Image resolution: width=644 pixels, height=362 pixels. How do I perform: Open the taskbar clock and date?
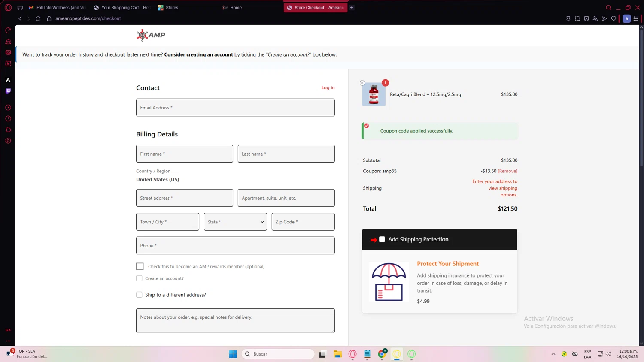pos(627,354)
